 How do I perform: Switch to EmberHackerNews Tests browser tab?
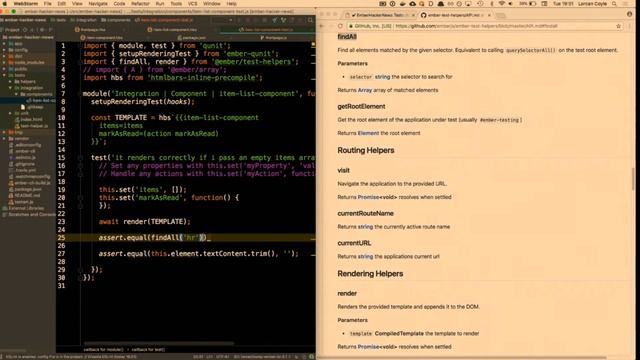380,15
